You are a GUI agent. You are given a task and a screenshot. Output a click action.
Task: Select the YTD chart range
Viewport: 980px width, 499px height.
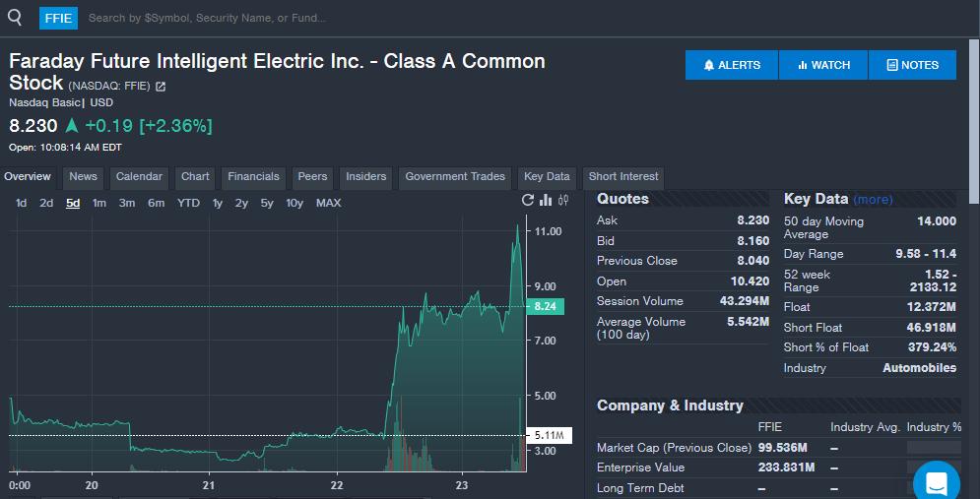pos(188,203)
